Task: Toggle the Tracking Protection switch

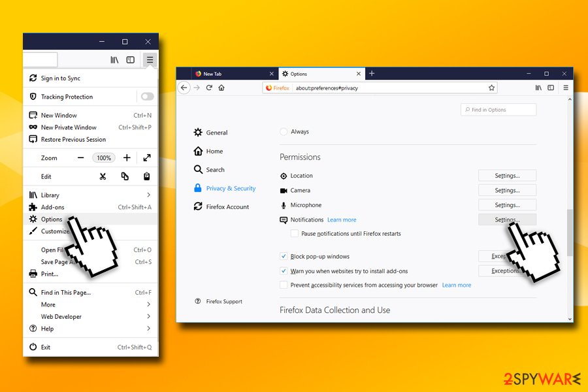Action: pos(147,97)
